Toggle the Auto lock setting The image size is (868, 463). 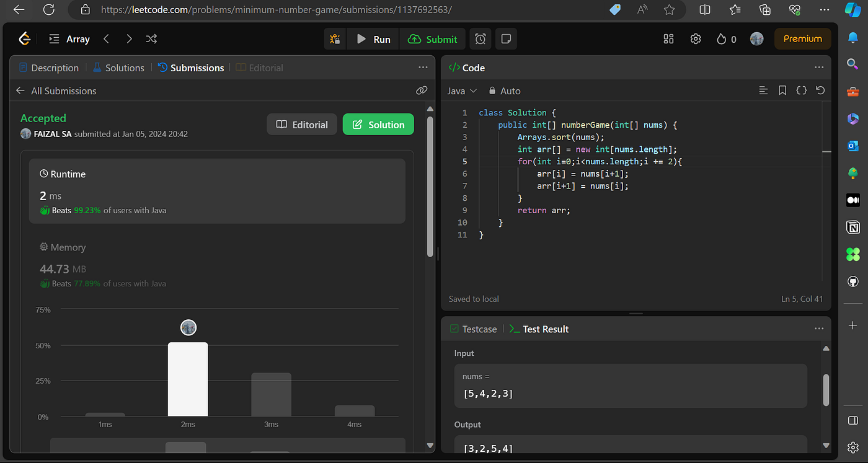[x=505, y=90]
